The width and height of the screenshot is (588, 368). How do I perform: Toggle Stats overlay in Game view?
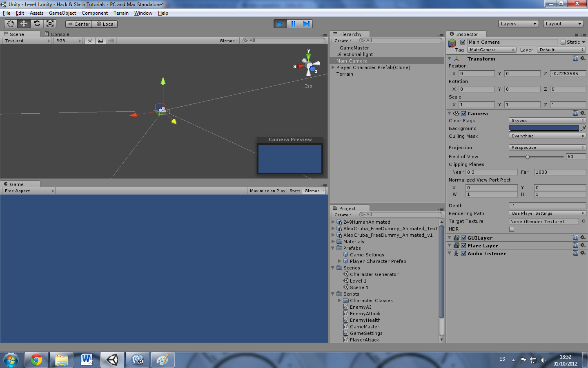pos(295,191)
